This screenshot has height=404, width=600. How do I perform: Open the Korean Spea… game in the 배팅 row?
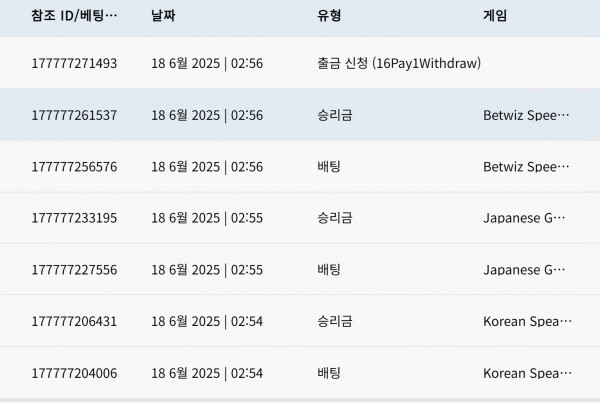(527, 373)
